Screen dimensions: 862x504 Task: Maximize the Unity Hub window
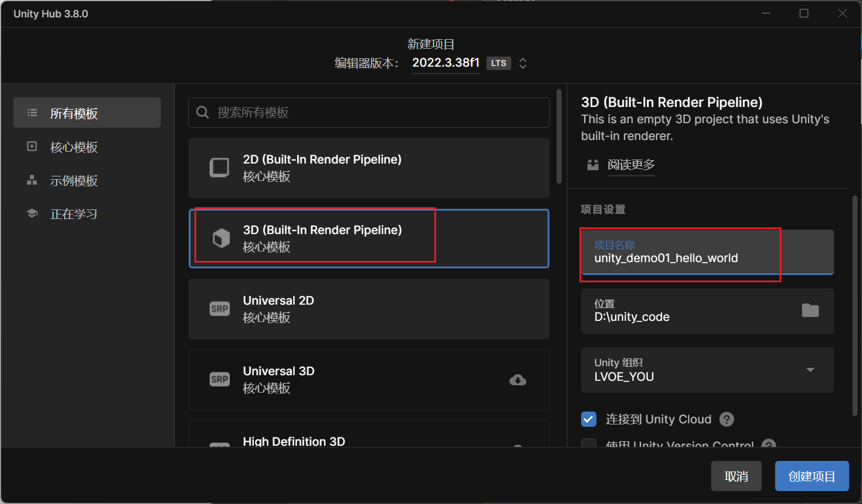pos(804,13)
